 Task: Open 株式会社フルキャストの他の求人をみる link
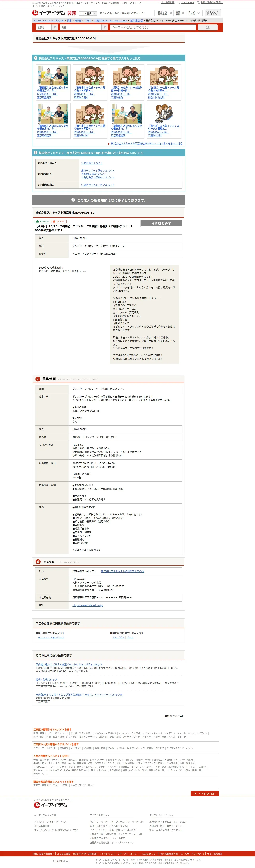point(123,571)
